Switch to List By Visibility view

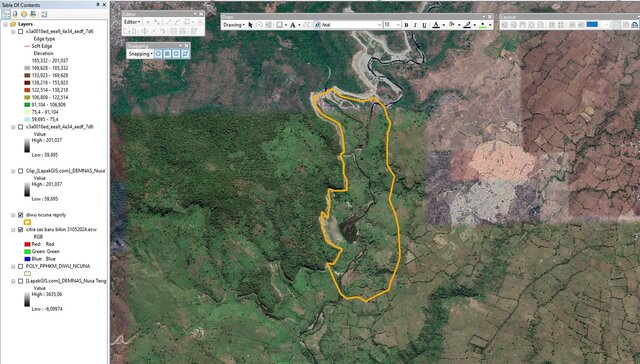click(24, 14)
